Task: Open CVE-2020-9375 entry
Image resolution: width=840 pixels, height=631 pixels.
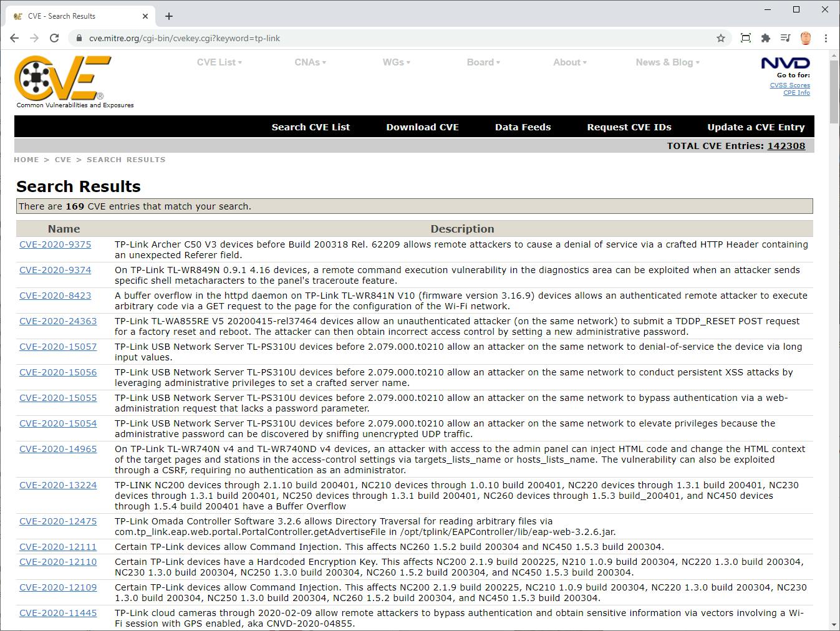Action: 55,244
